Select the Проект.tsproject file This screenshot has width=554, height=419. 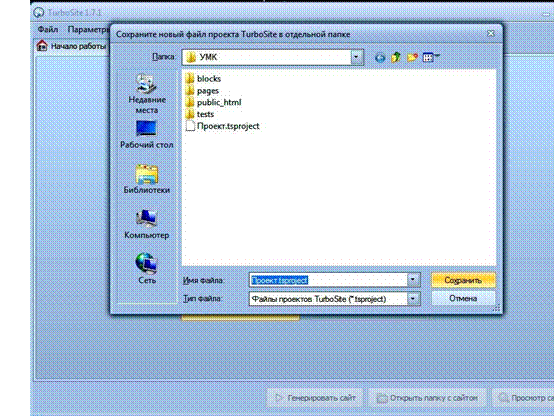coord(223,126)
